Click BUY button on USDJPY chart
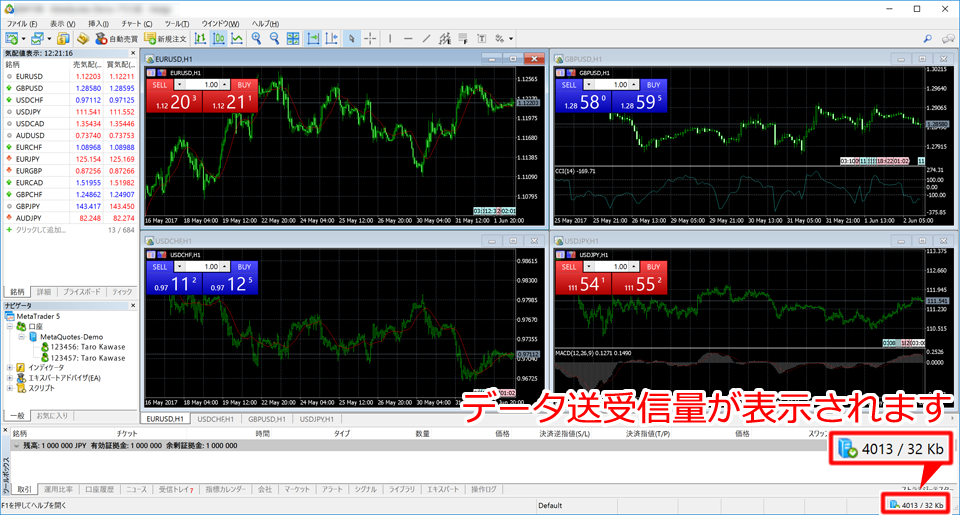This screenshot has width=960, height=515. pyautogui.click(x=653, y=267)
